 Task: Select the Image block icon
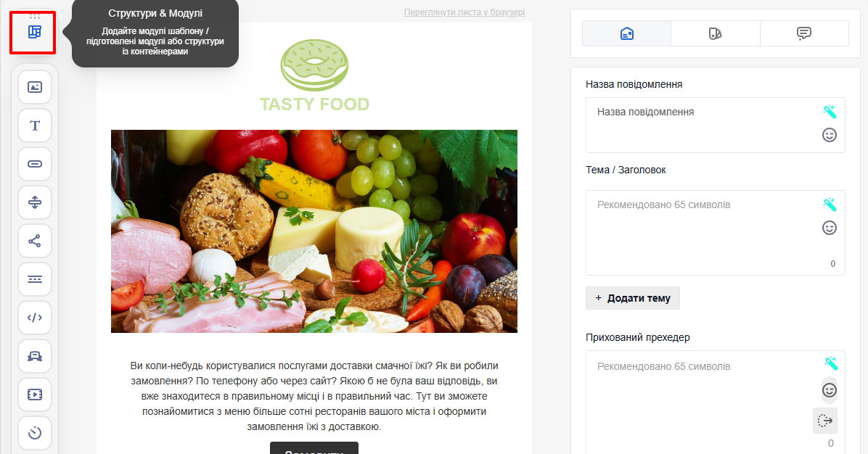[x=35, y=87]
